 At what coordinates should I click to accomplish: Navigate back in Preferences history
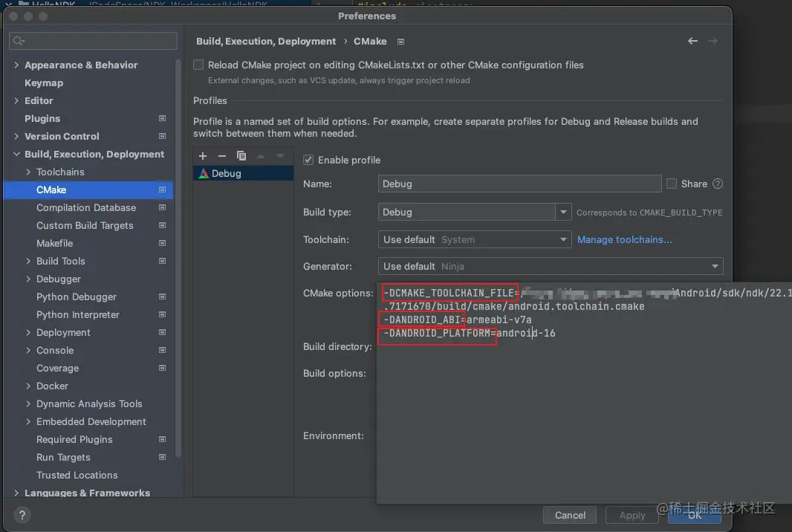tap(692, 41)
